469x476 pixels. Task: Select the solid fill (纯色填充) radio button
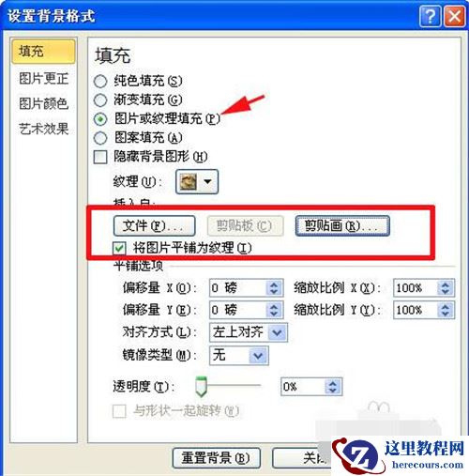100,82
